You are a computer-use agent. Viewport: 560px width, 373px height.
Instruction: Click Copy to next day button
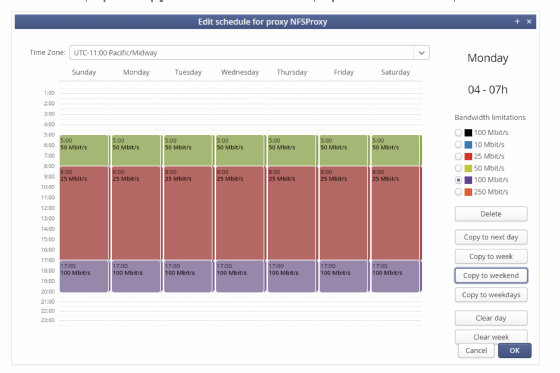[x=491, y=237]
